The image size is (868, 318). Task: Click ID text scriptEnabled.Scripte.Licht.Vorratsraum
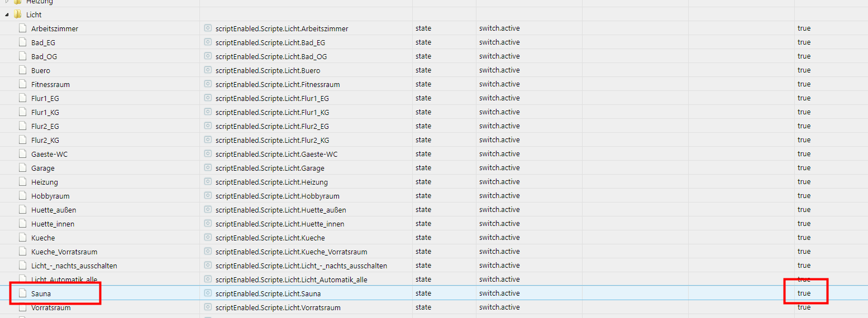pos(278,308)
